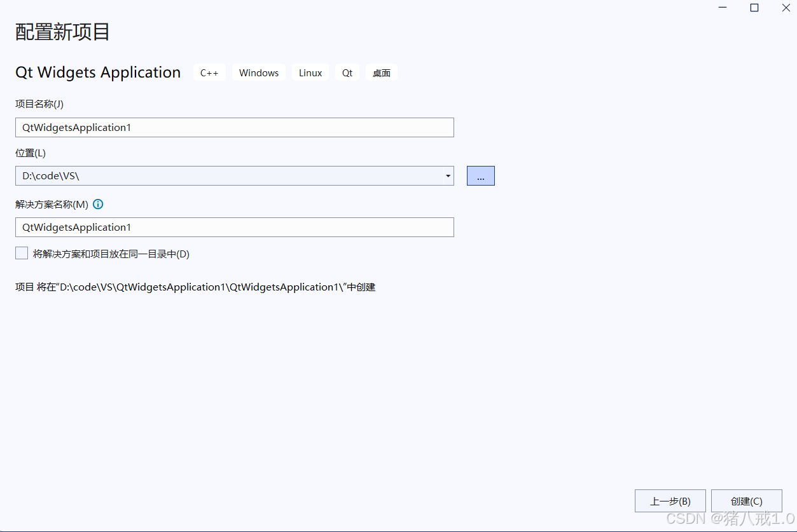Viewport: 797px width, 532px height.
Task: Click the 配置新项目 title
Action: tap(62, 32)
